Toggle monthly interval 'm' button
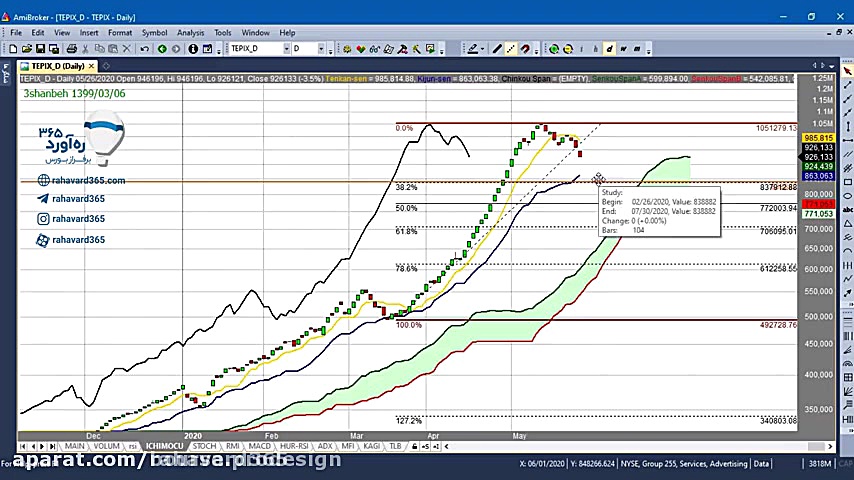 click(x=637, y=49)
